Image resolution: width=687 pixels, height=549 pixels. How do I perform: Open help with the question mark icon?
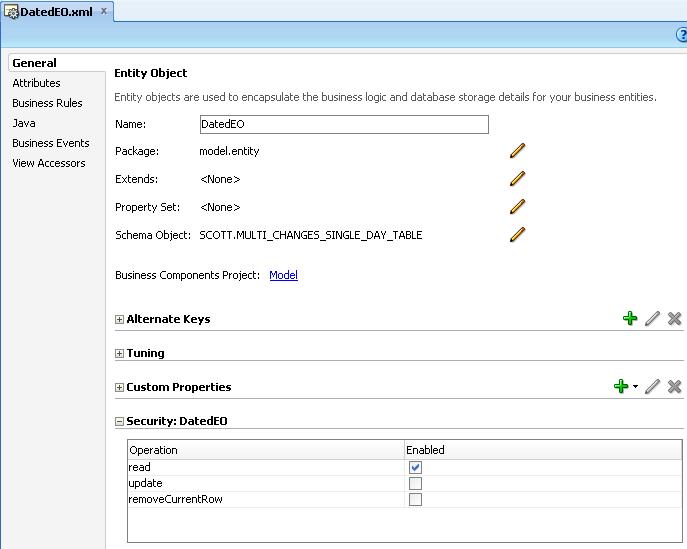(682, 35)
